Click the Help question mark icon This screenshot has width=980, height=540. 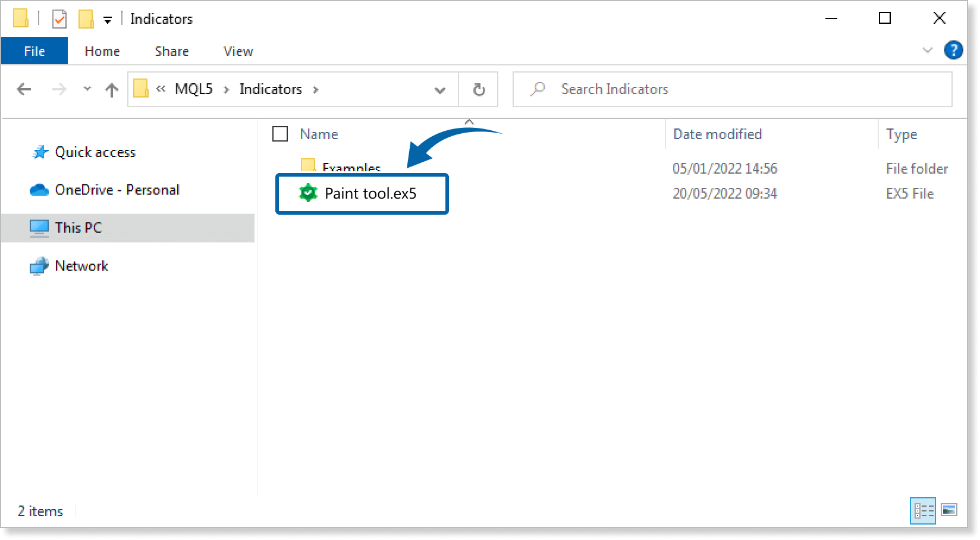953,51
